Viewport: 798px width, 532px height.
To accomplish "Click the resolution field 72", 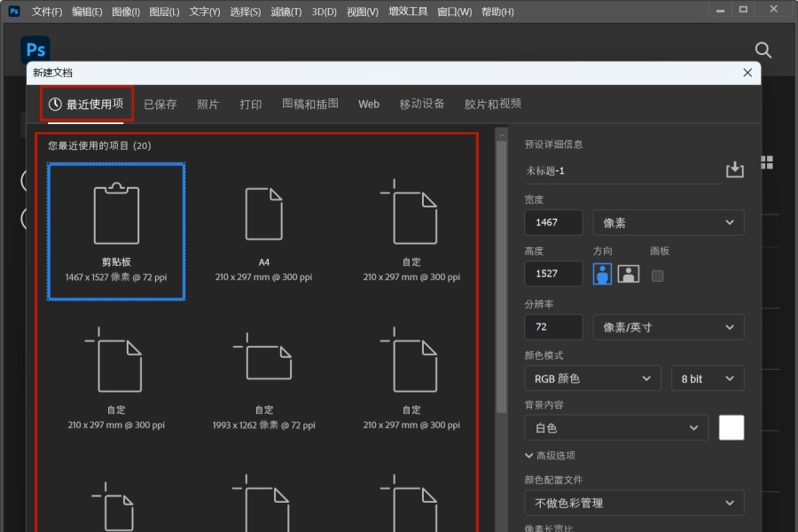I will tap(553, 327).
